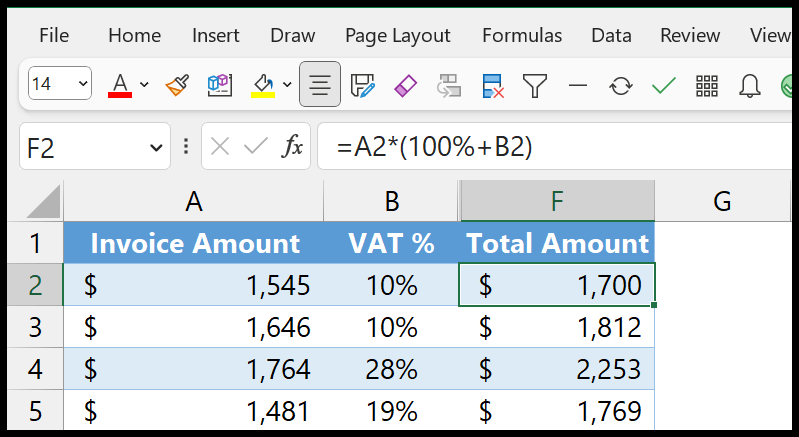Select row 4 header
Image resolution: width=799 pixels, height=437 pixels.
pyautogui.click(x=35, y=369)
